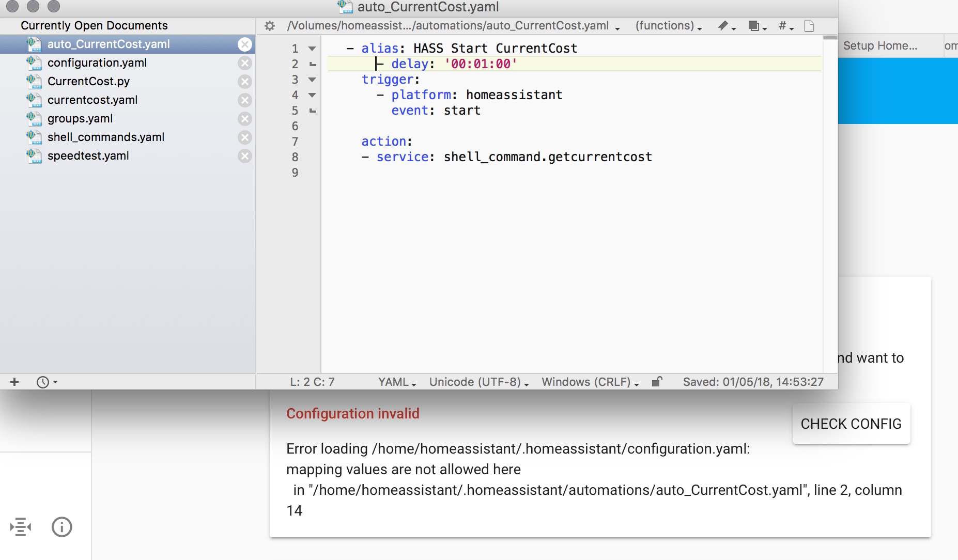Select groups.yaml in the sidebar
Screen dimensions: 958x560
tap(128, 119)
